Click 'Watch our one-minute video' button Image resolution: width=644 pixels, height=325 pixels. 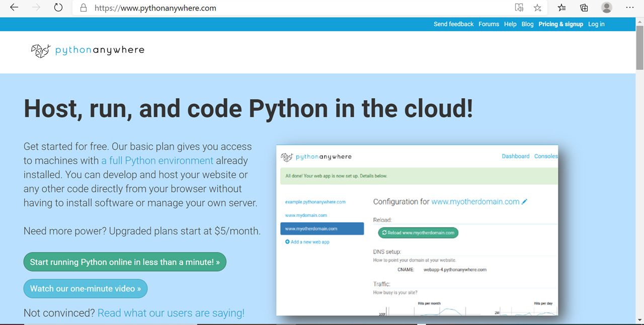point(86,289)
